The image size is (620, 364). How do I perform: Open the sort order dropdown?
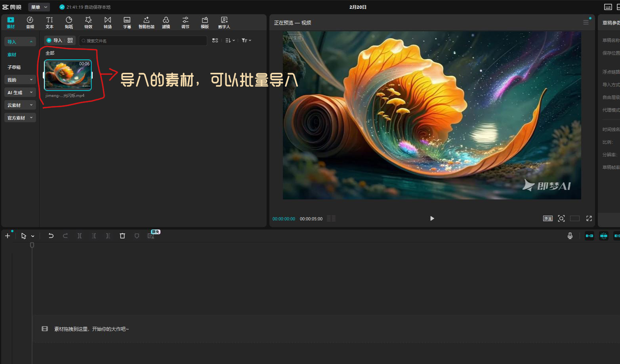coord(230,40)
